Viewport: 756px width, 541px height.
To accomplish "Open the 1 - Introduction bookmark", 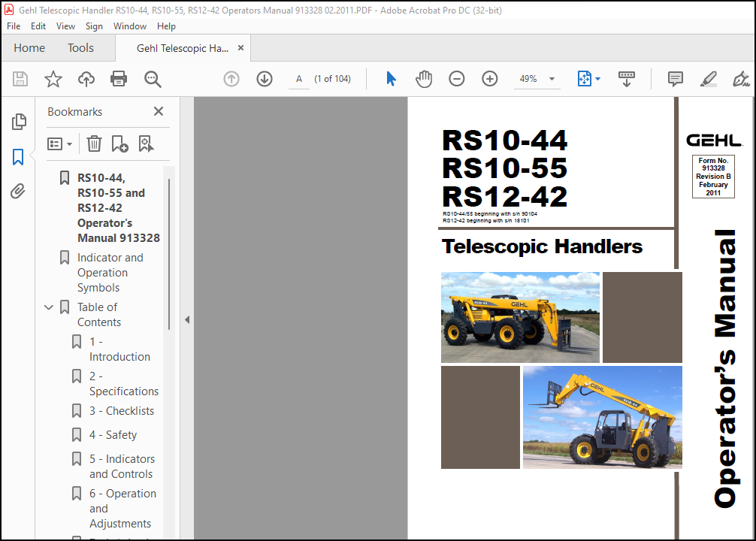I will click(x=119, y=349).
